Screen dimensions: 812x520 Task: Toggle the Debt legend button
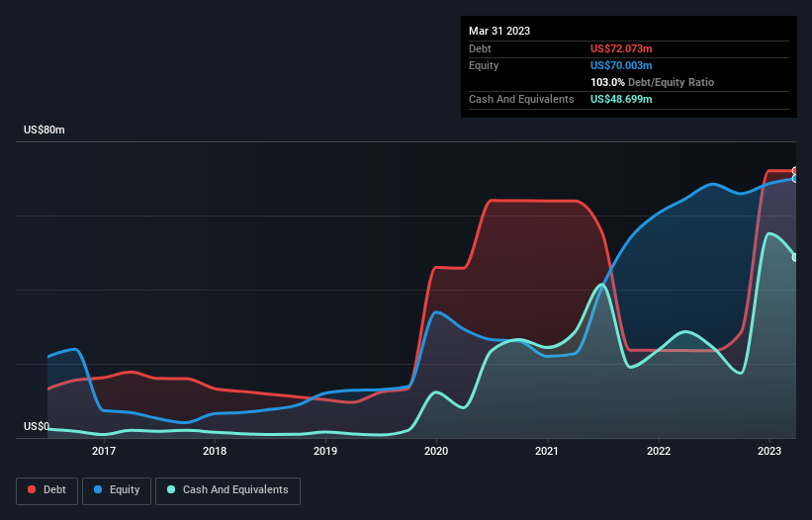click(x=47, y=490)
